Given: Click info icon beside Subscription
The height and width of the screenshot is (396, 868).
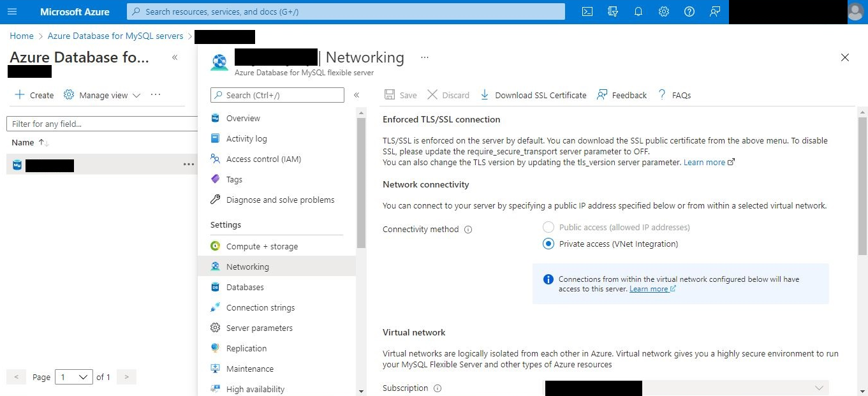Looking at the screenshot, I should (438, 388).
